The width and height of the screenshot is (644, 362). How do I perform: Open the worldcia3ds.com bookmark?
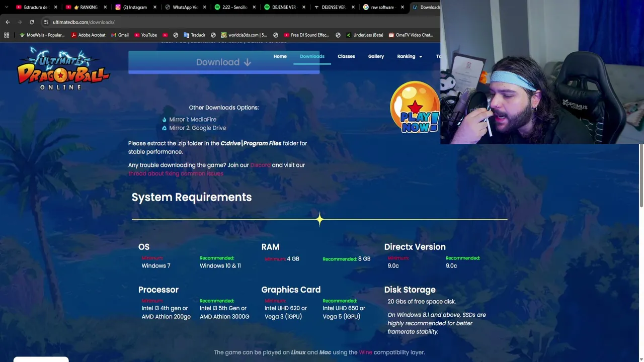[244, 35]
